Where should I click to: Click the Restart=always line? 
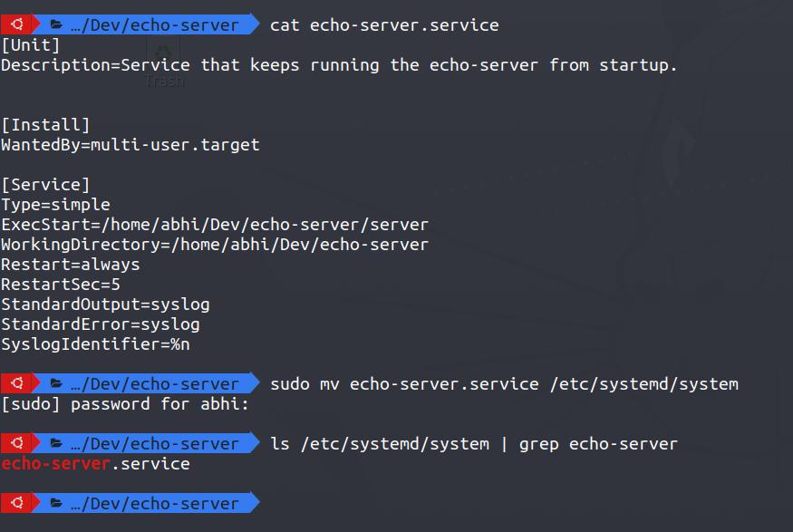71,264
